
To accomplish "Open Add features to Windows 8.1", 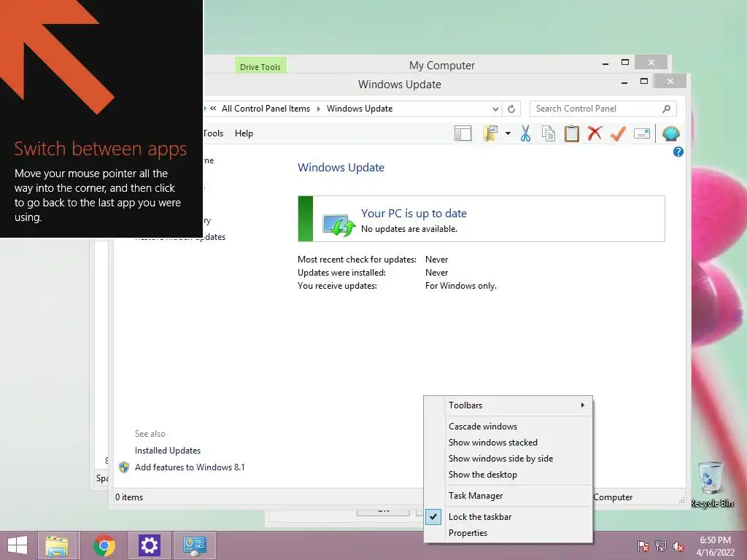I will 190,467.
